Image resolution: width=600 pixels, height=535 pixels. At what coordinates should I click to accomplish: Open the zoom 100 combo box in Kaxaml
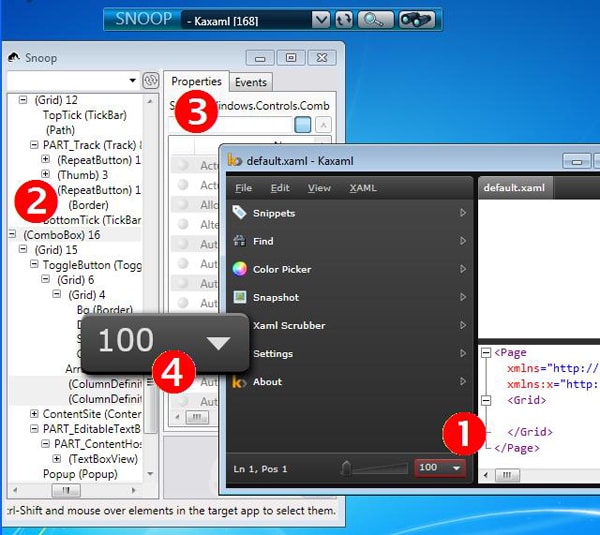pos(440,468)
